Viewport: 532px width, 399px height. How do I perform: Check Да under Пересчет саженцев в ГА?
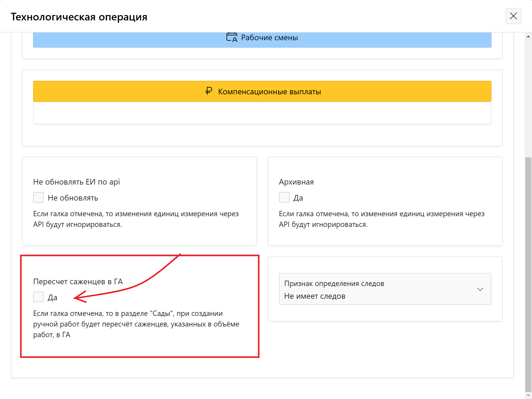tap(38, 297)
